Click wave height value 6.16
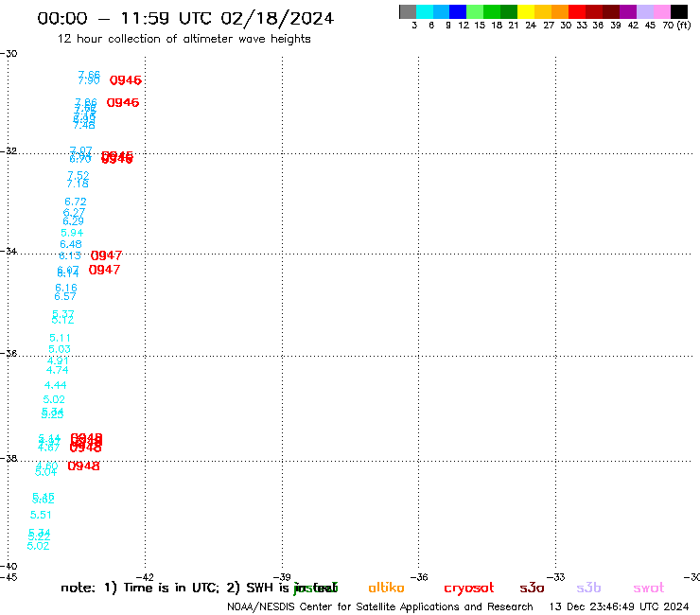Screen dimensions: 700x615 coord(66,288)
